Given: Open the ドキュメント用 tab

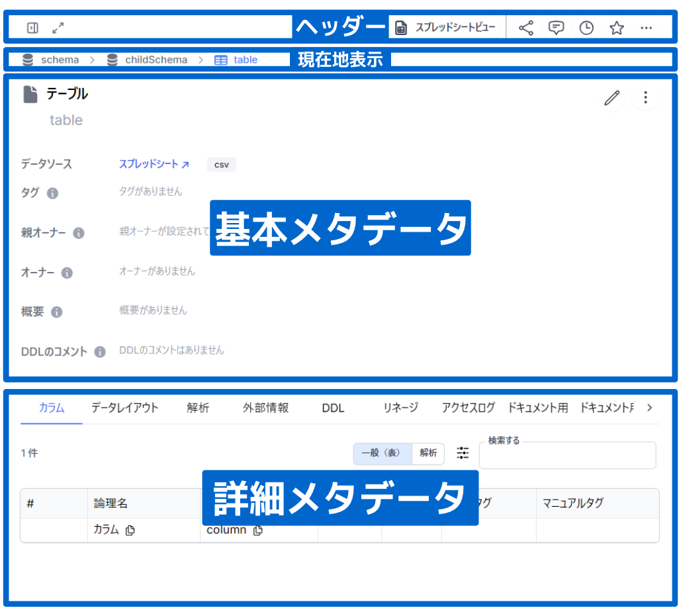Looking at the screenshot, I should point(537,408).
